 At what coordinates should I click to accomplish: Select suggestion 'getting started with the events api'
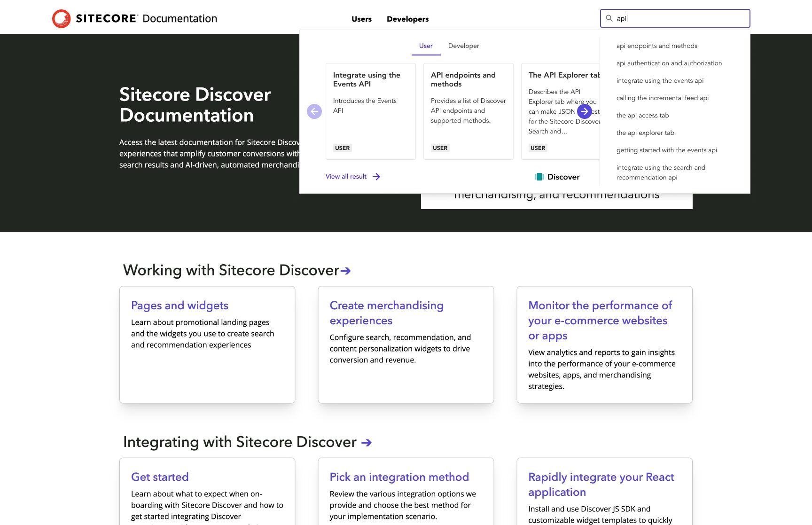point(666,150)
